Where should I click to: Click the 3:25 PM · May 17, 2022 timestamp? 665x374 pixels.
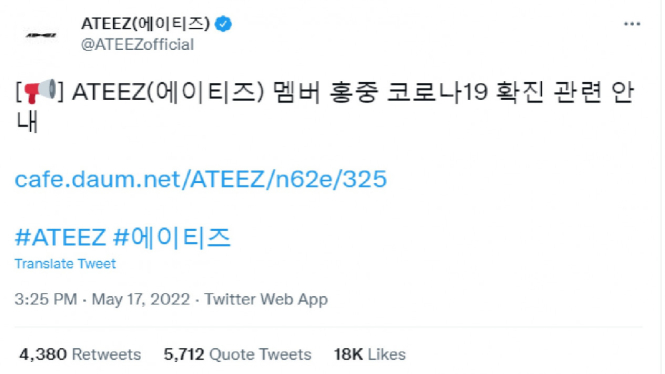102,299
